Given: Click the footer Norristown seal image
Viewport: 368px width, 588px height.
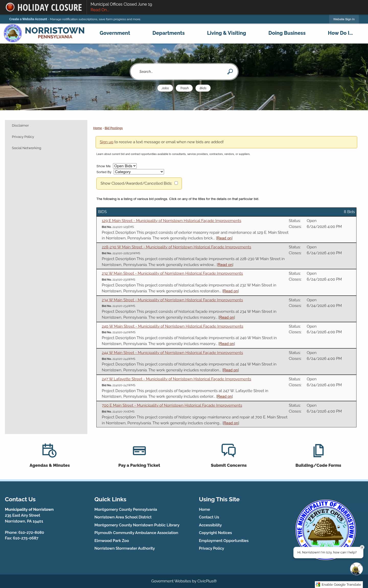Looking at the screenshot, I should 326,529.
